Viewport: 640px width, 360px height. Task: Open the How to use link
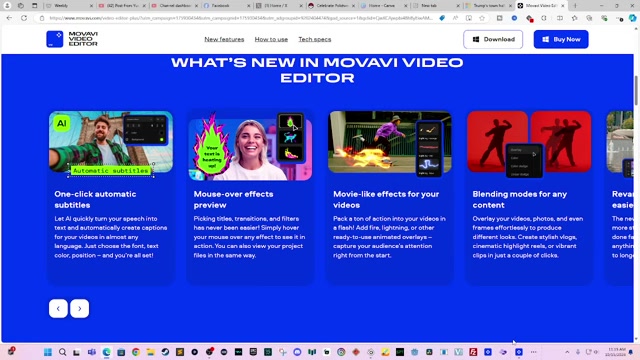pyautogui.click(x=271, y=39)
